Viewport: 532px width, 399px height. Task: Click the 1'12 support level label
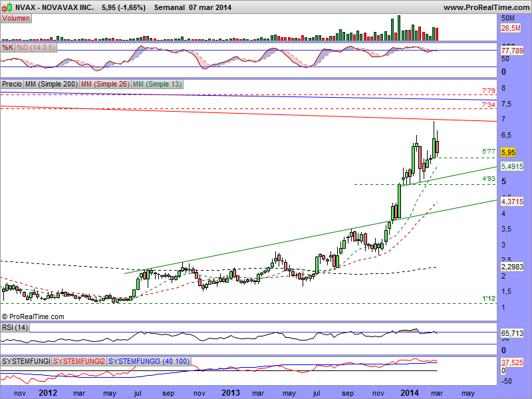tap(489, 298)
